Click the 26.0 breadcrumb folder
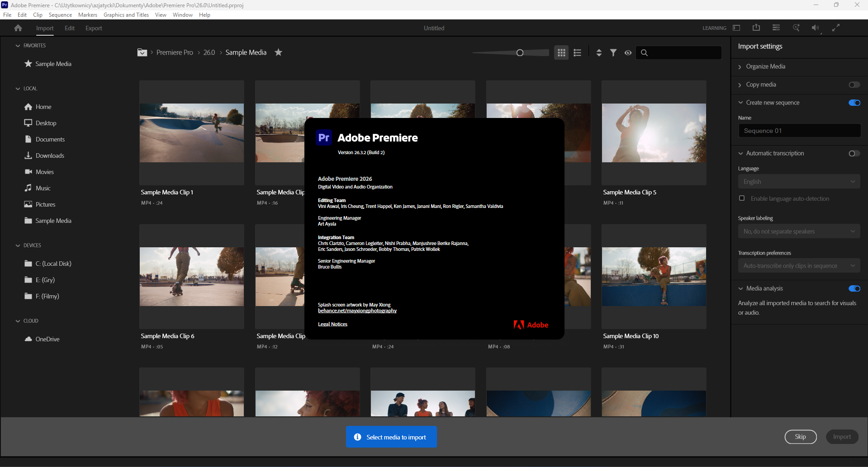Viewport: 868px width, 467px height. [x=209, y=52]
